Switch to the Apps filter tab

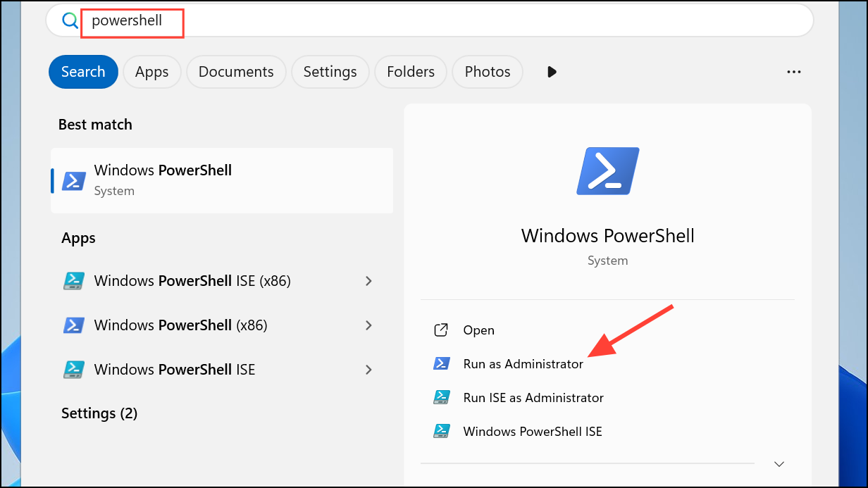click(x=152, y=72)
